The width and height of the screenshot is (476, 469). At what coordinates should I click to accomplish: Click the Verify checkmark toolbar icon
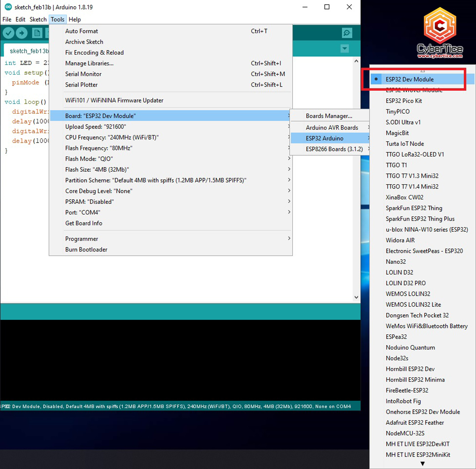coord(9,33)
